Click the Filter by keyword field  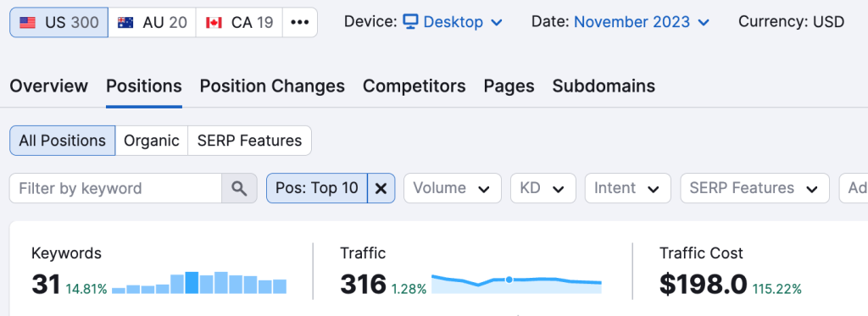115,188
